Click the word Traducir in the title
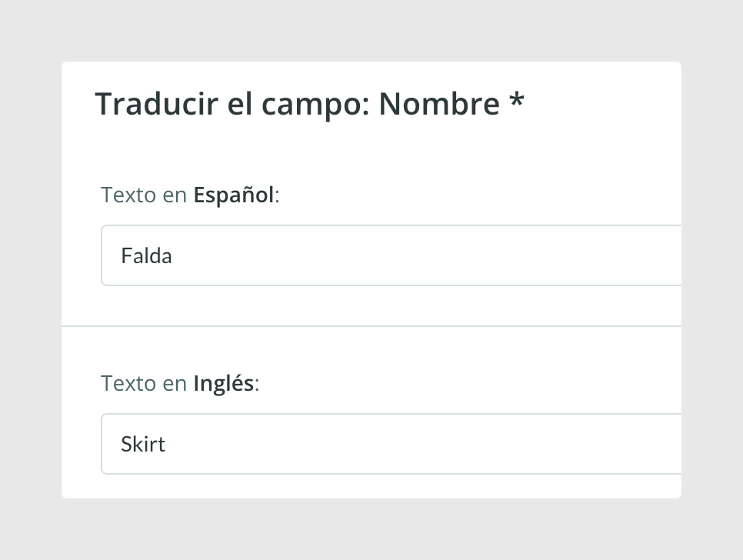This screenshot has width=743, height=560. [156, 104]
